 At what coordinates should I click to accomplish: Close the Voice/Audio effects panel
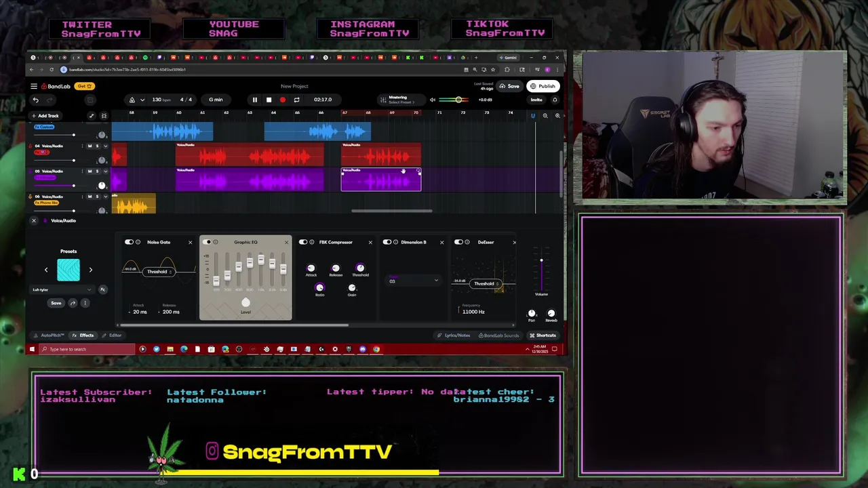pos(34,220)
